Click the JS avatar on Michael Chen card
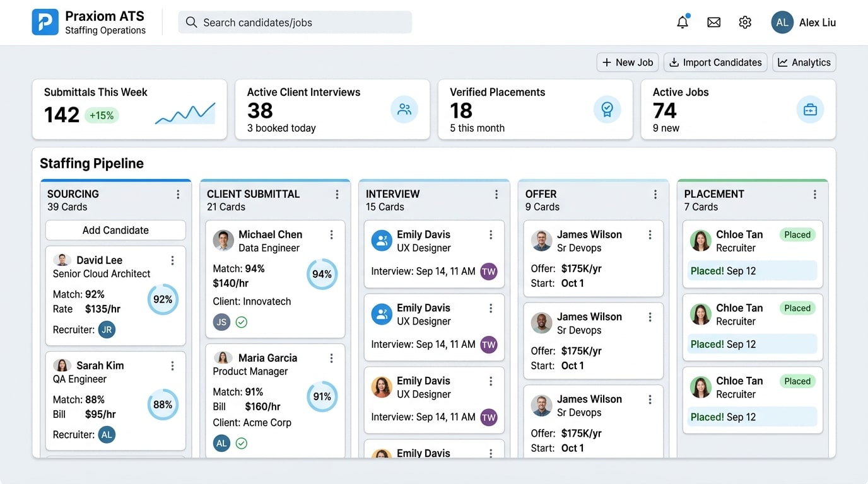 click(221, 322)
